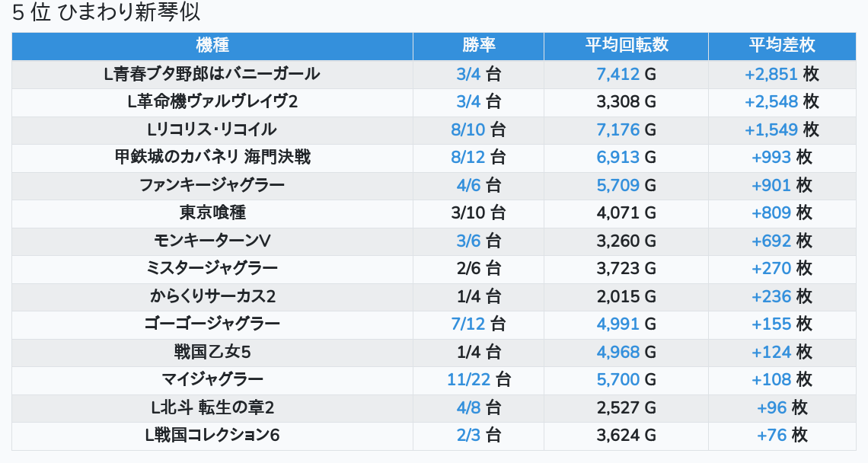Sort by the 勝率 column header

coord(478,46)
